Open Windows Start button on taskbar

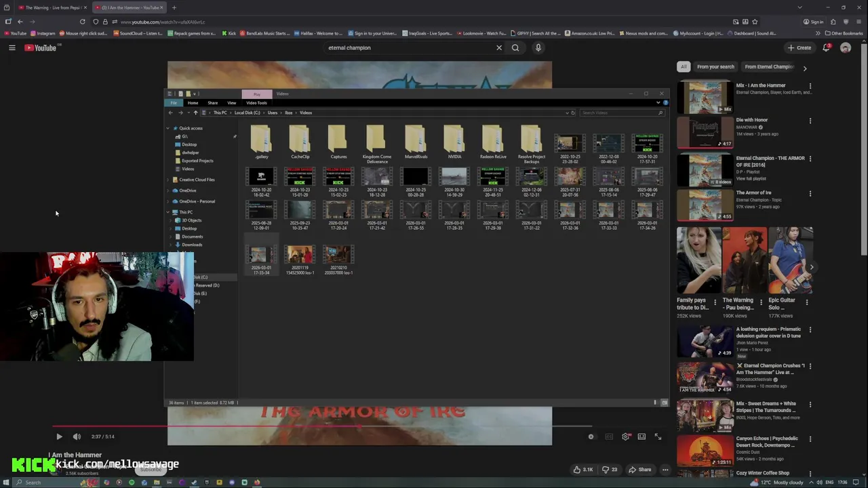pyautogui.click(x=6, y=483)
